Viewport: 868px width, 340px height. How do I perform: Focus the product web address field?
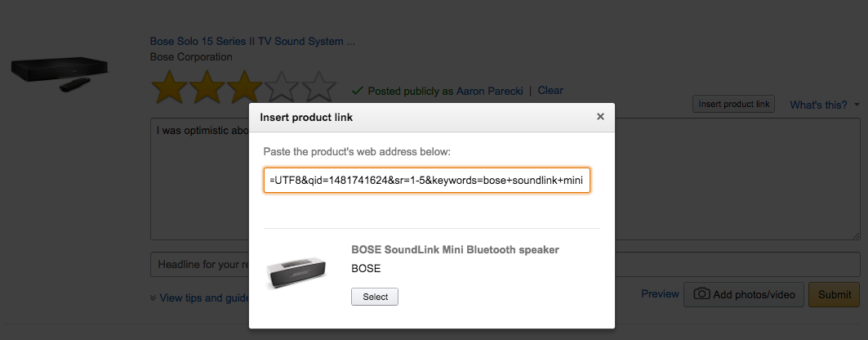[x=427, y=180]
